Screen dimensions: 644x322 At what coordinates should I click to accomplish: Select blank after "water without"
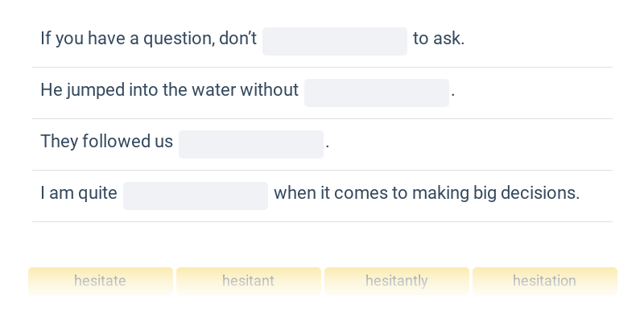click(377, 93)
